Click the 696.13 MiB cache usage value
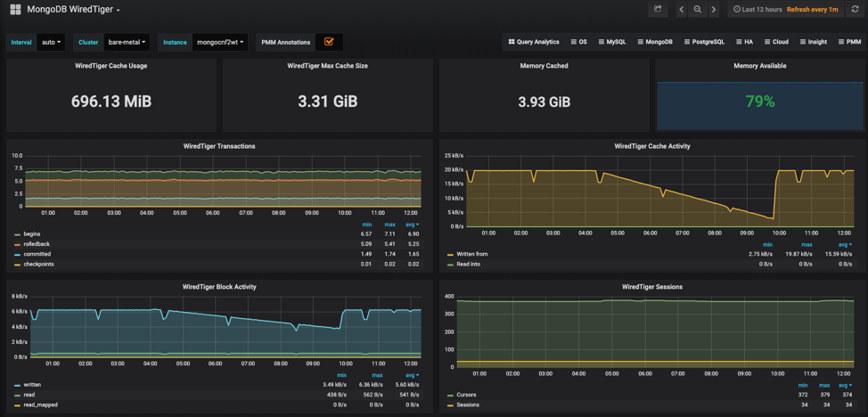 pyautogui.click(x=111, y=102)
